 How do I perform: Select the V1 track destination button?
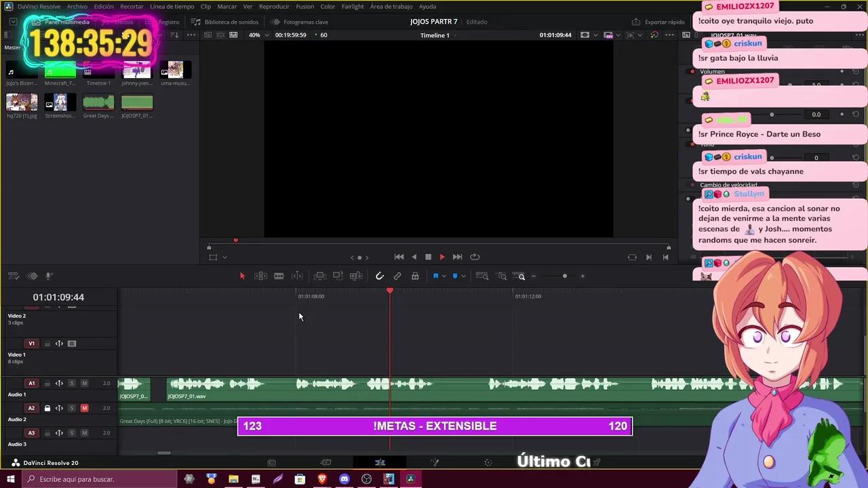[x=31, y=344]
